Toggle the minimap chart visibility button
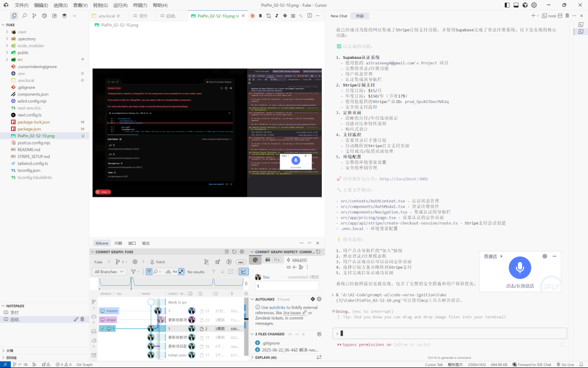The width and height of the screenshot is (588, 368). 243,272
